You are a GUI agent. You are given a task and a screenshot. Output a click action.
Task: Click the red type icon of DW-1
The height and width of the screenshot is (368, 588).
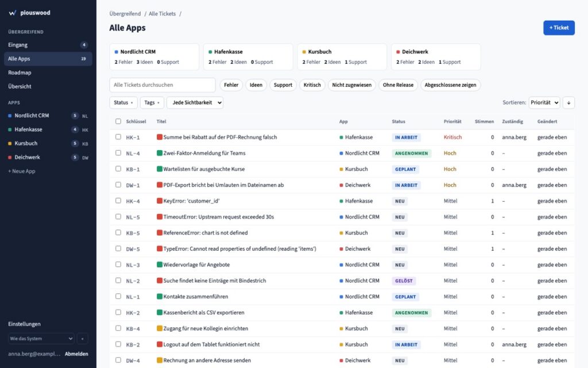160,185
